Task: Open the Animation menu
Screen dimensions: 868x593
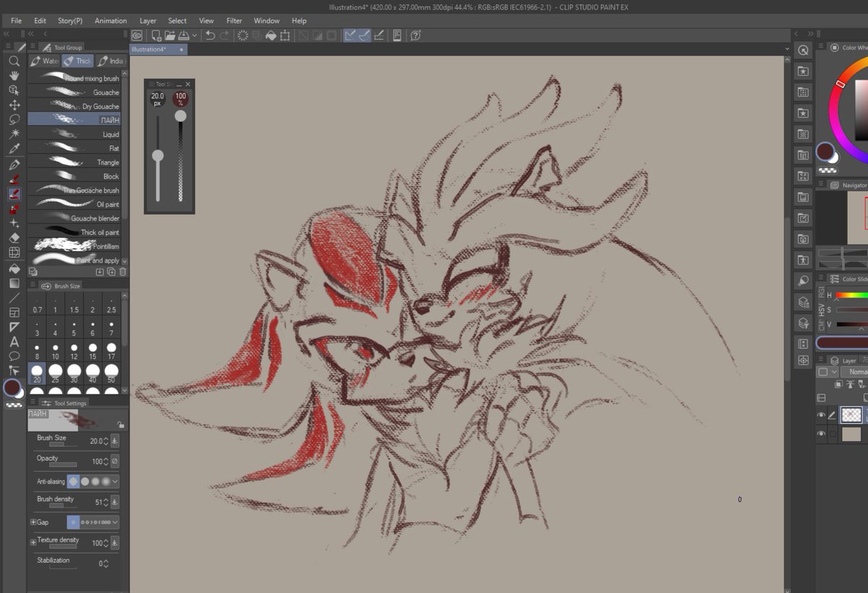Action: pyautogui.click(x=111, y=20)
